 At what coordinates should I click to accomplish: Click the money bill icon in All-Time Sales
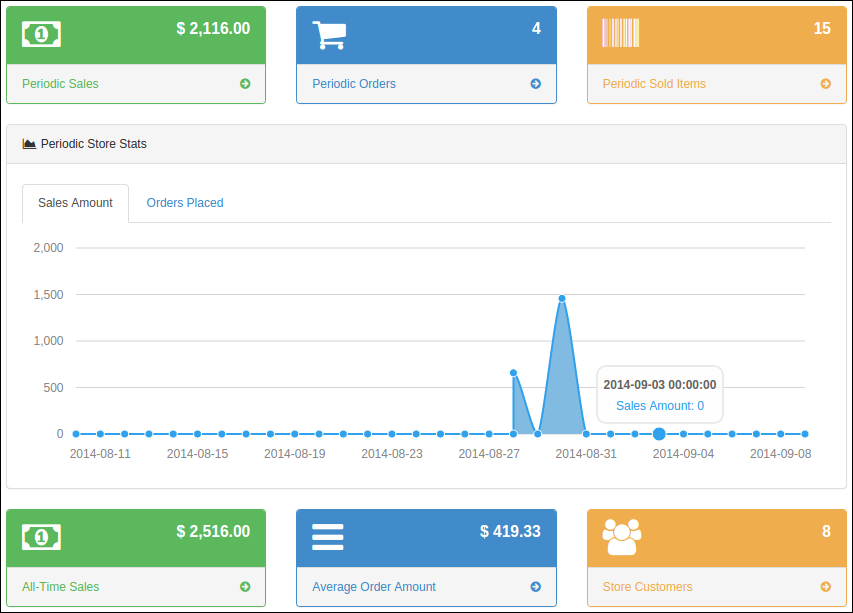coord(41,537)
